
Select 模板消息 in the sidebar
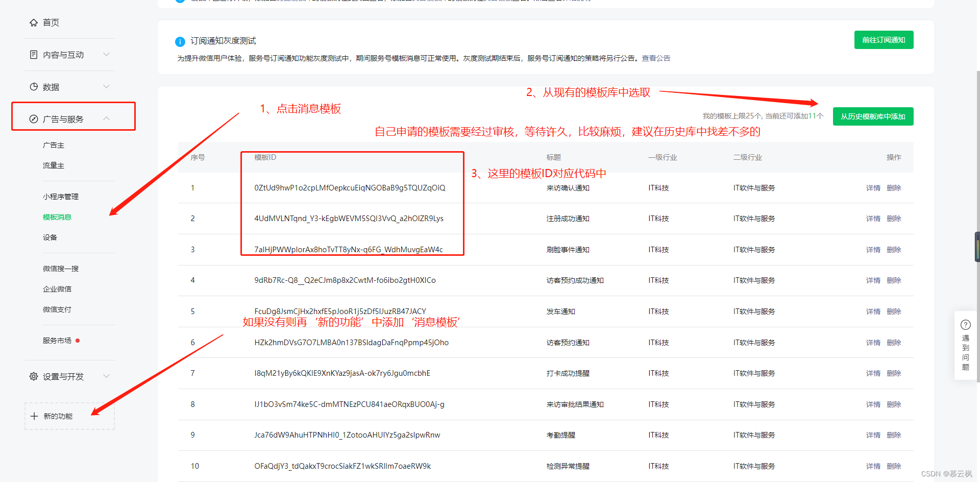[x=57, y=218]
